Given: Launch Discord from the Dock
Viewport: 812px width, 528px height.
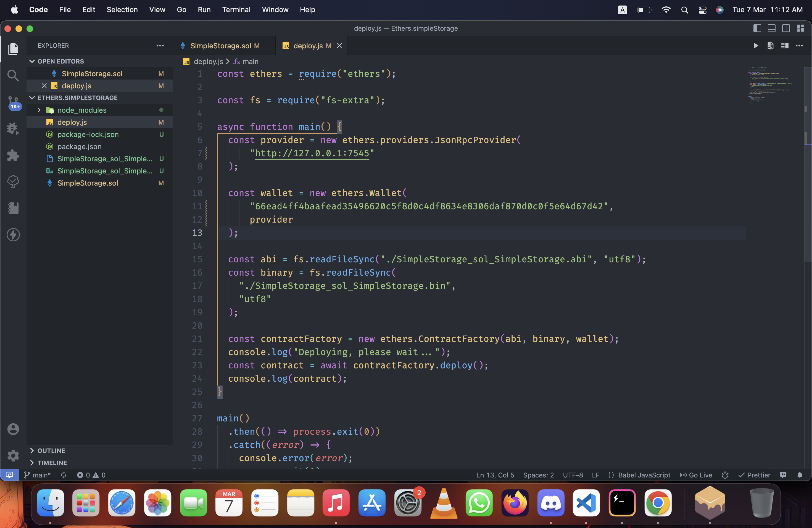Looking at the screenshot, I should (x=551, y=503).
